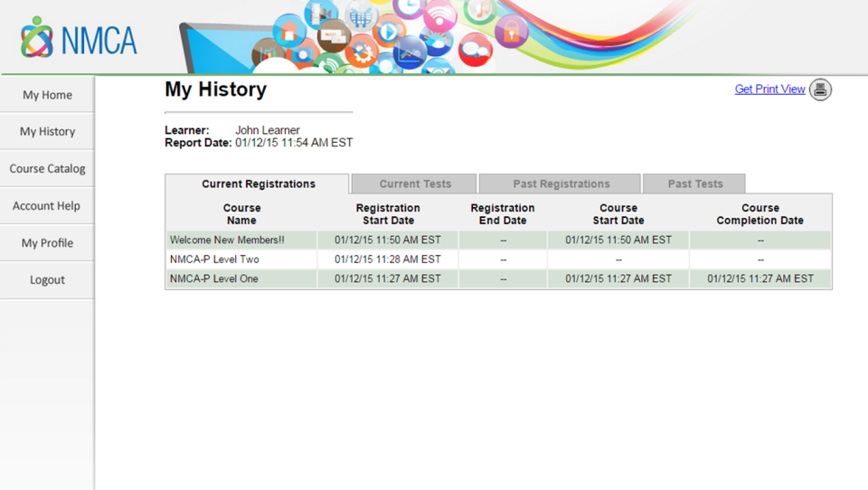Click the learner name John Learner

[268, 130]
